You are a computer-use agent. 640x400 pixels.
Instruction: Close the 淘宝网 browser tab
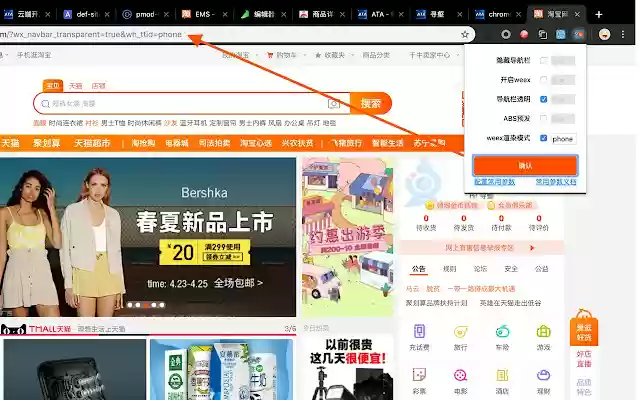point(577,15)
